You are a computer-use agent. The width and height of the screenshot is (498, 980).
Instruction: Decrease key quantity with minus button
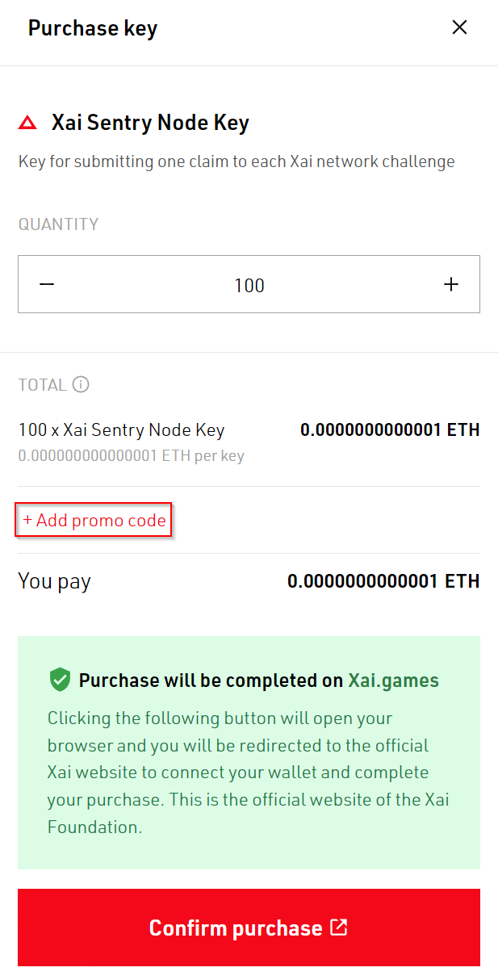click(47, 284)
